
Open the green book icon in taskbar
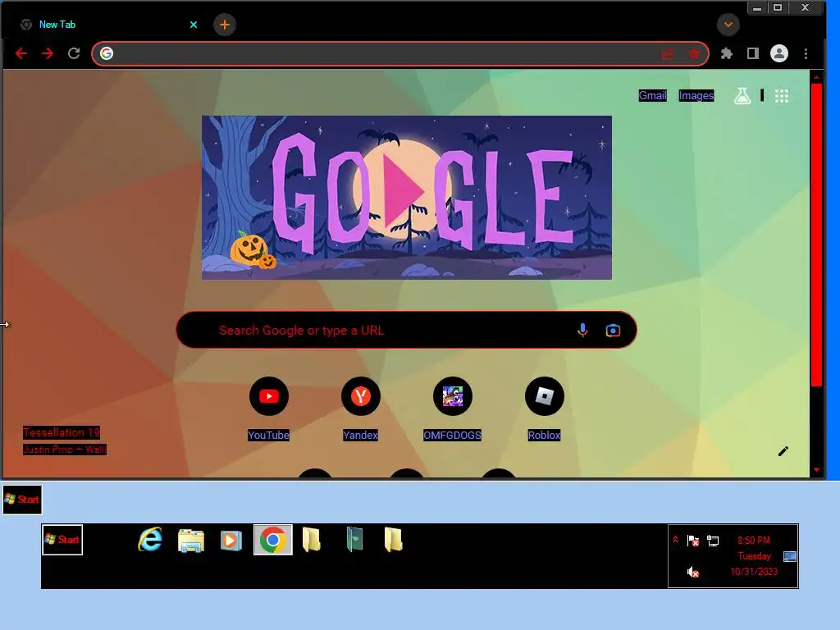[354, 539]
